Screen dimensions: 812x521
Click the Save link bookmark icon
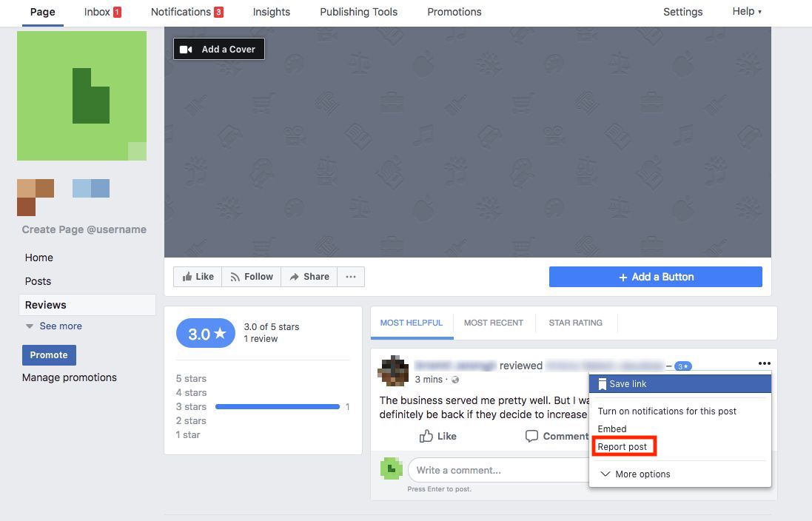(x=603, y=384)
